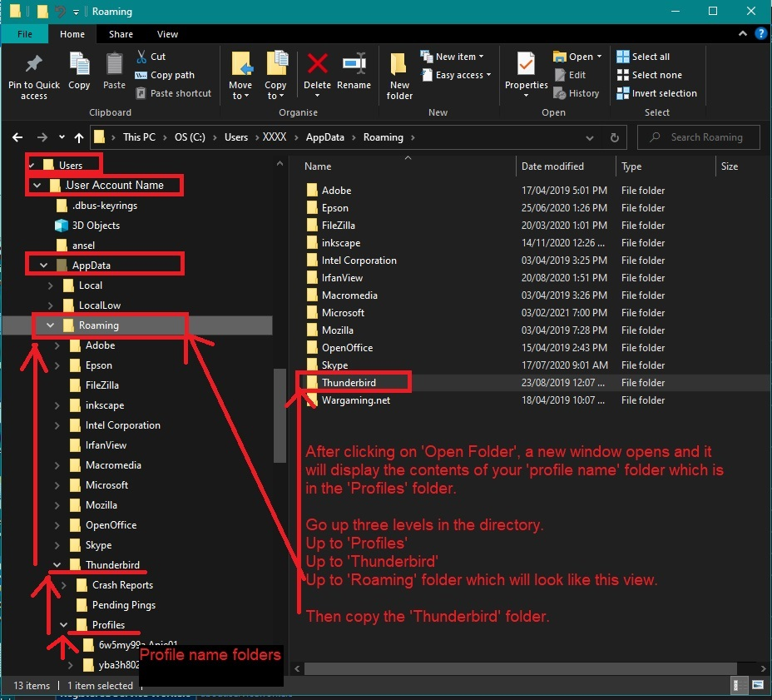This screenshot has height=700, width=772.
Task: Open the File menu tab
Action: pyautogui.click(x=25, y=34)
